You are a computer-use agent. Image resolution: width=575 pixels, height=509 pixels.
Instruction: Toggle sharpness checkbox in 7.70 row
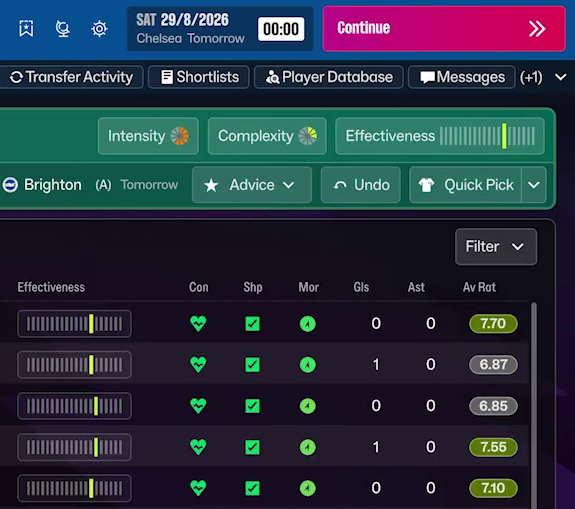point(253,324)
